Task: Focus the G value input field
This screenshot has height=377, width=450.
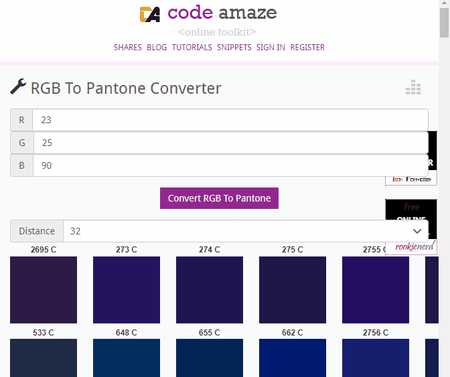Action: click(x=231, y=143)
